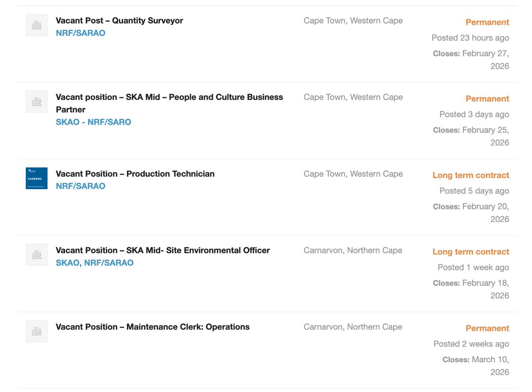Click Closes: March 10, 2026 date
The width and height of the screenshot is (532, 392).
point(476,366)
